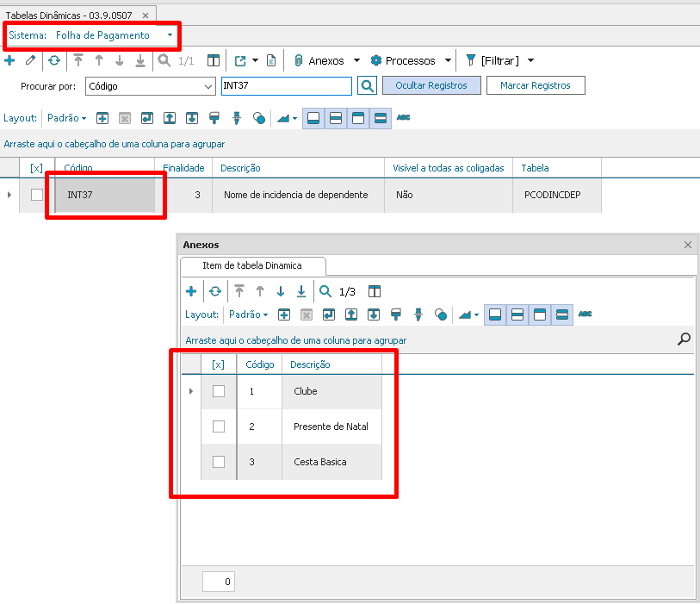The height and width of the screenshot is (604, 700).
Task: Click the ABC spell icon in main Layout bar
Action: (x=403, y=117)
